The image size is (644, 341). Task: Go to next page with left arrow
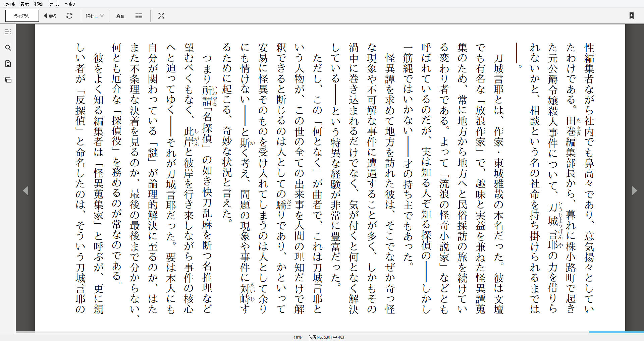click(x=25, y=190)
